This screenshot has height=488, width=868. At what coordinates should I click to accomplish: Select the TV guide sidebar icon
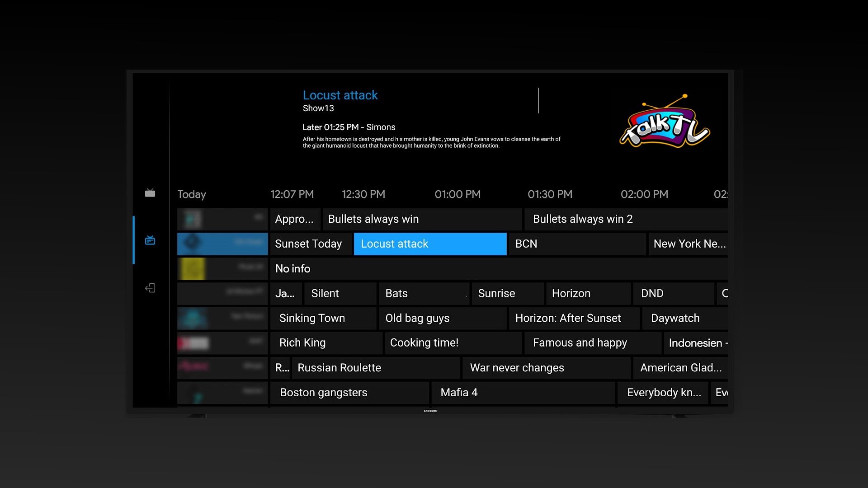[x=150, y=240]
